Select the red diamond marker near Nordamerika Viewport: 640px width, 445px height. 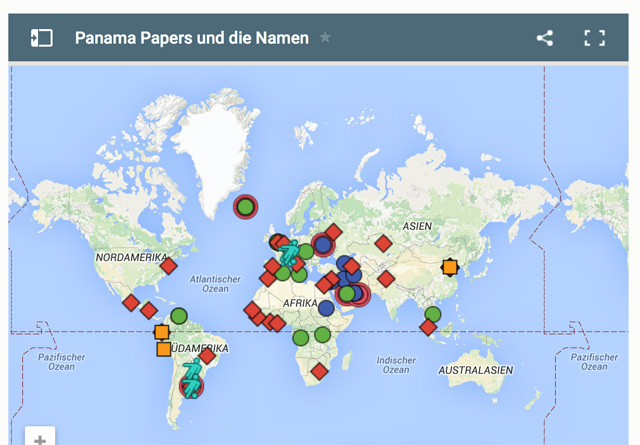[x=169, y=266]
